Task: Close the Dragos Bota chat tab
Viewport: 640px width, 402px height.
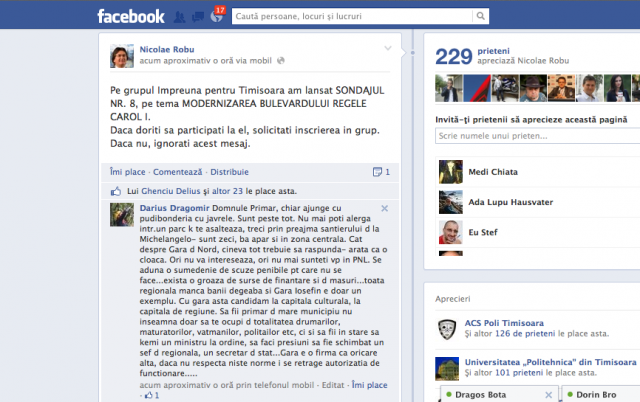Action: coord(549,395)
